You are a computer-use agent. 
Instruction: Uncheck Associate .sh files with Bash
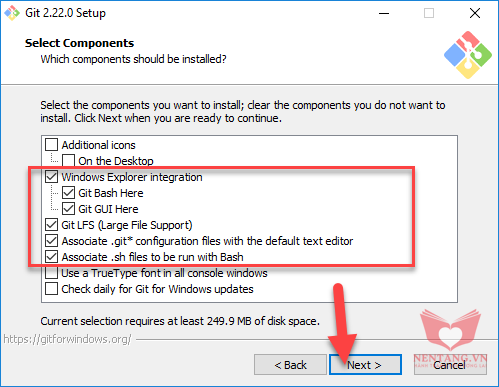coord(51,257)
